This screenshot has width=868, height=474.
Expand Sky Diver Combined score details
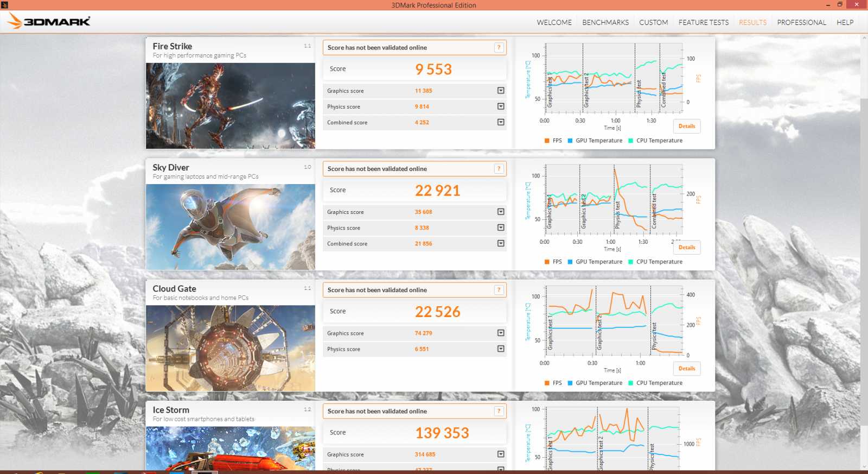click(x=501, y=243)
